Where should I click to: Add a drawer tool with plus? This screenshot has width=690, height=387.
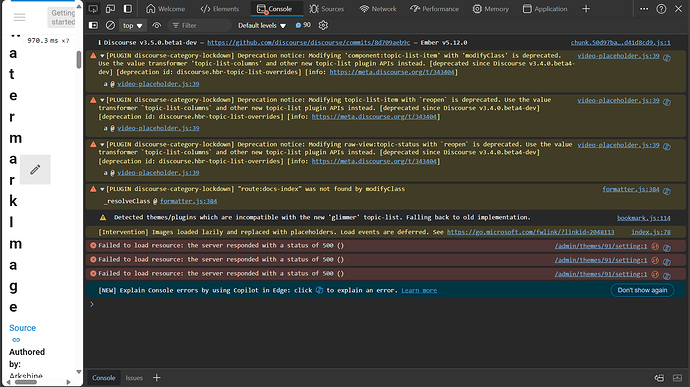pyautogui.click(x=157, y=378)
